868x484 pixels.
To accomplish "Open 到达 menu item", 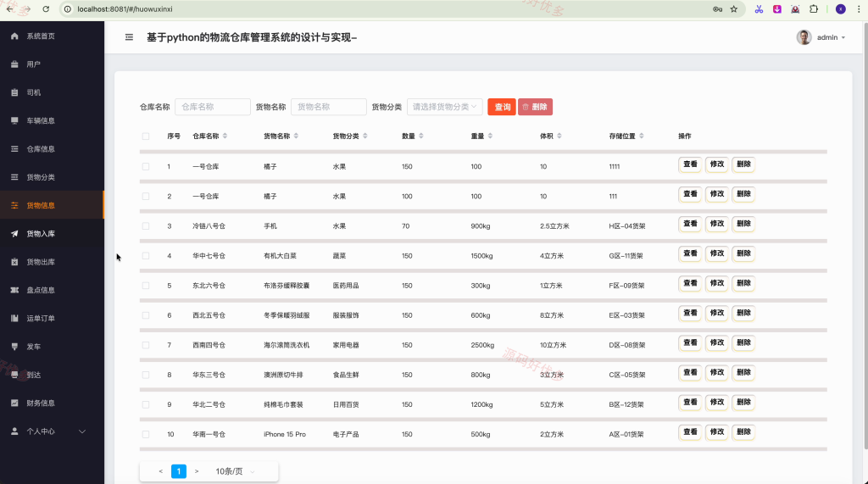I will pos(52,375).
